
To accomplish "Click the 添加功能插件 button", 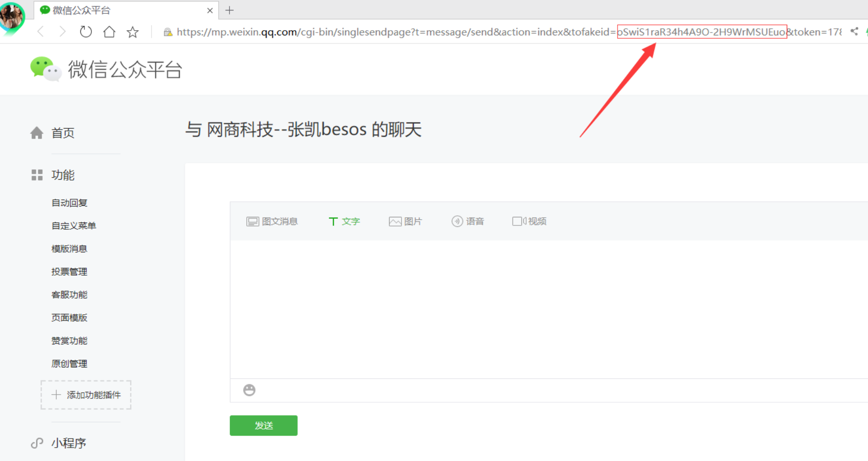I will [86, 395].
